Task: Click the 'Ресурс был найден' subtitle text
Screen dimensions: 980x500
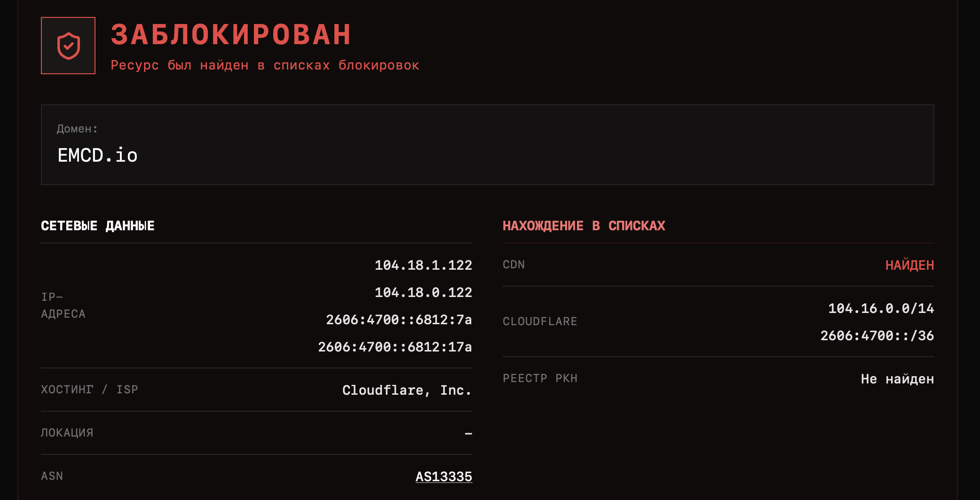Action: pyautogui.click(x=265, y=65)
